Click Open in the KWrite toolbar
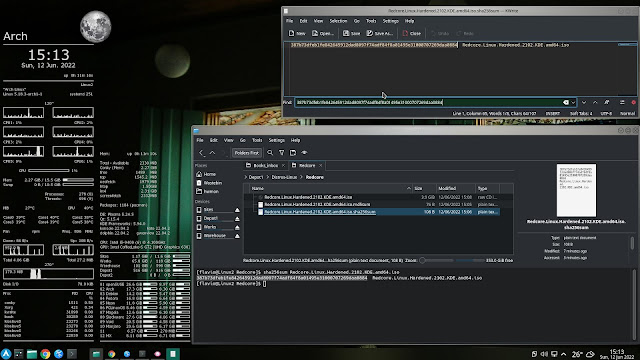Image resolution: width=640 pixels, height=360 pixels. point(322,33)
